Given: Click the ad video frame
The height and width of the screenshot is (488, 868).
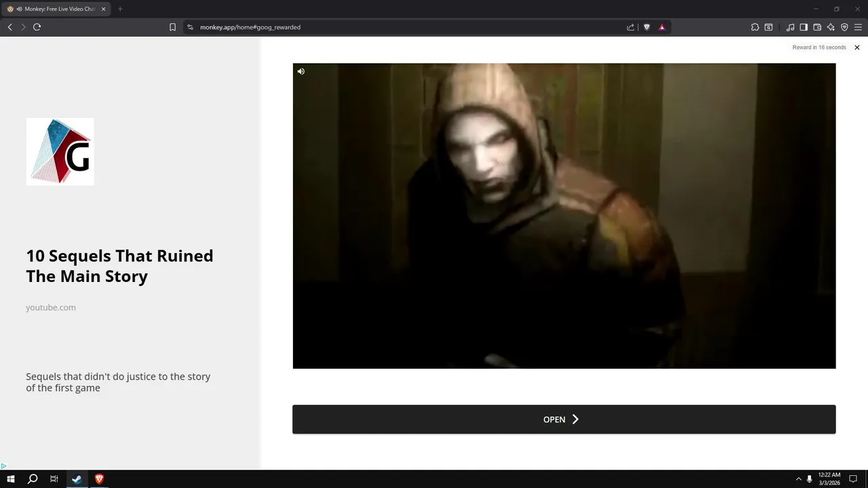Looking at the screenshot, I should (x=564, y=216).
